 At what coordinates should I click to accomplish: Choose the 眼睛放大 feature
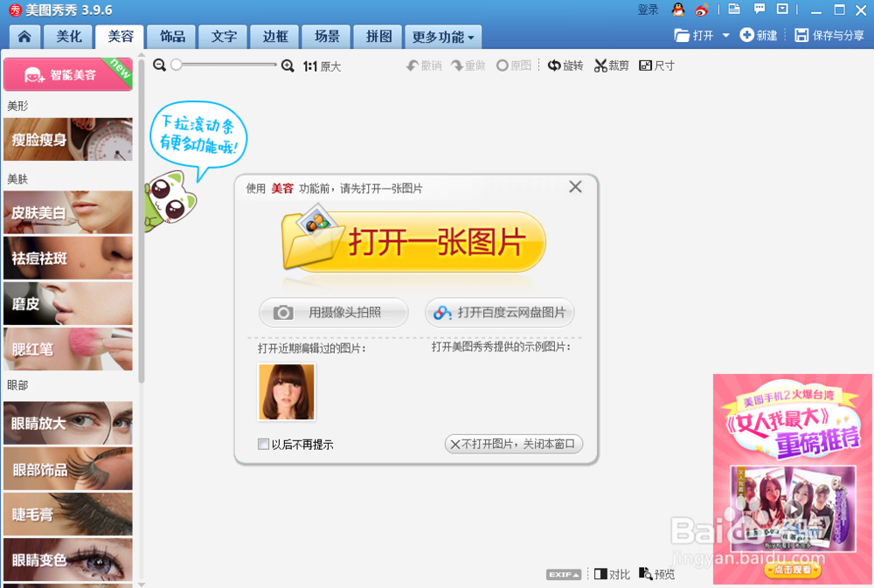(68, 423)
